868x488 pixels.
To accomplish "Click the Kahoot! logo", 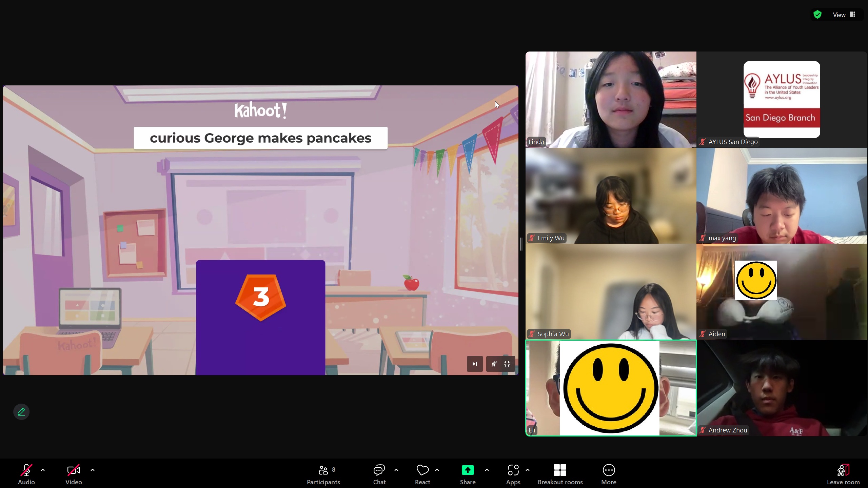I will pos(260,110).
